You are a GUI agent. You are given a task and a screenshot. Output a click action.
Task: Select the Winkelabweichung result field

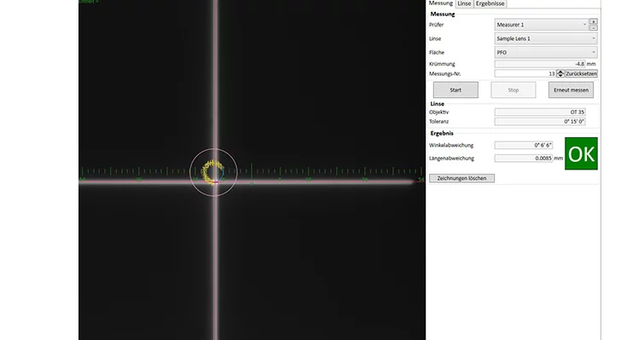523,145
